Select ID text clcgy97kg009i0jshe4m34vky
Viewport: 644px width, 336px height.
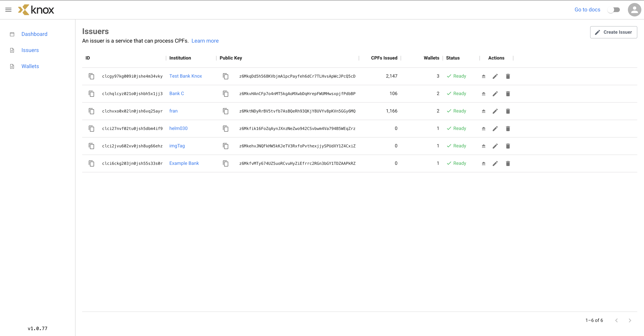pyautogui.click(x=132, y=76)
